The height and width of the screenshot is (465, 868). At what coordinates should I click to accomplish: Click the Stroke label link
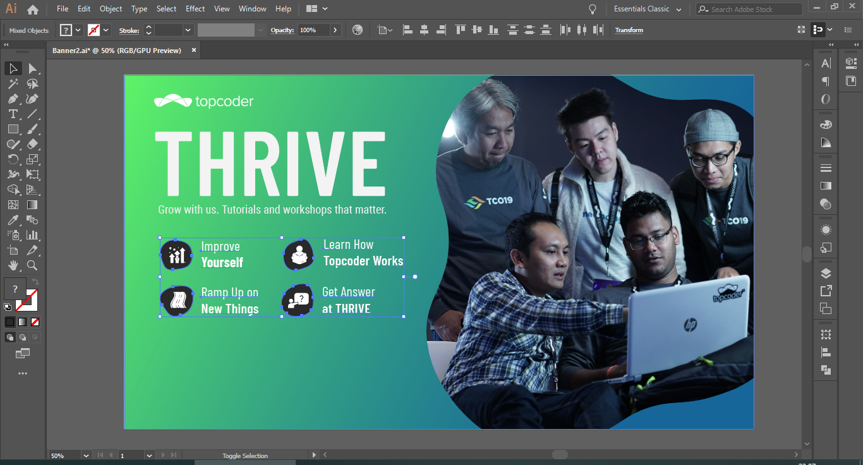point(129,30)
